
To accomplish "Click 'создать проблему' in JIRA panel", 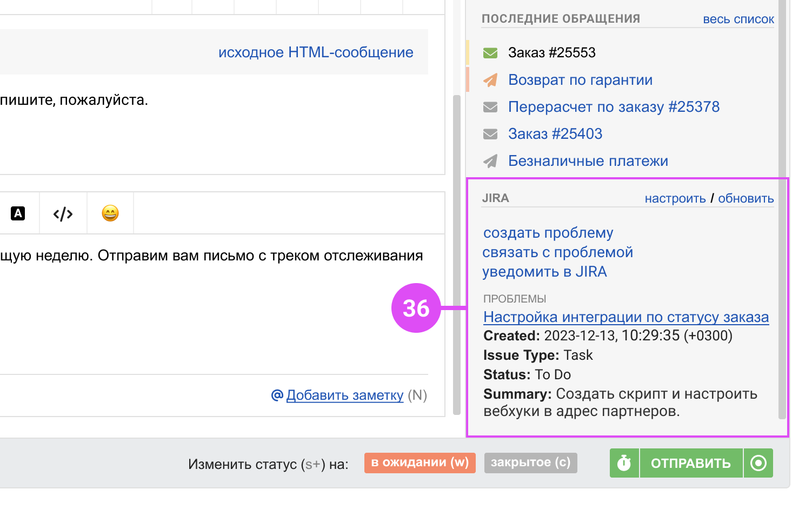I will point(548,233).
